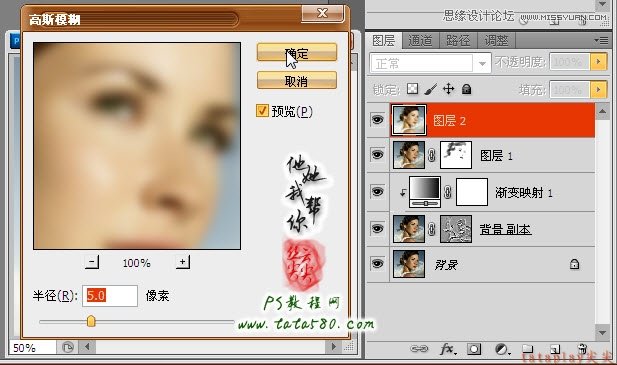Click the gradient map adjustment thumbnail
Viewport: 617px width, 365px height.
coord(425,192)
